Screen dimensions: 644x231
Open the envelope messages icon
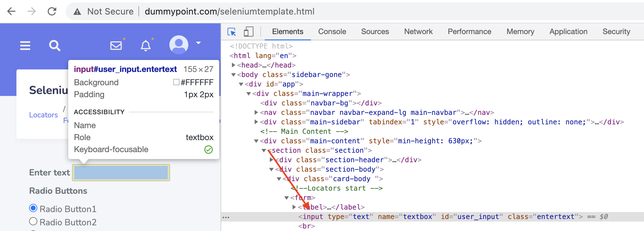click(x=116, y=46)
